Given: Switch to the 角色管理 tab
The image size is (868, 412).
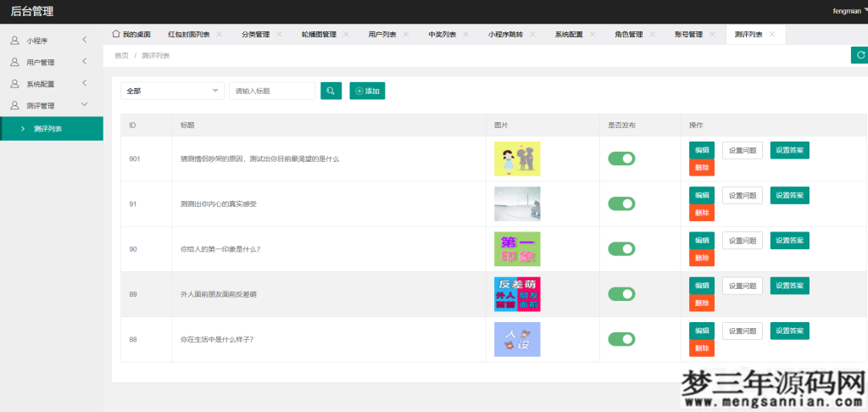Looking at the screenshot, I should 629,34.
